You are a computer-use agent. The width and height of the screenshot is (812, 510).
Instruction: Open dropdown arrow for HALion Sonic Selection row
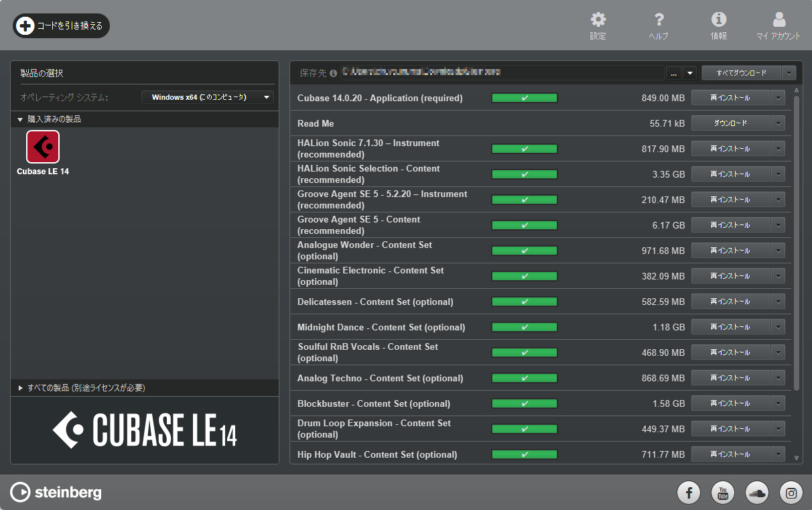point(778,174)
